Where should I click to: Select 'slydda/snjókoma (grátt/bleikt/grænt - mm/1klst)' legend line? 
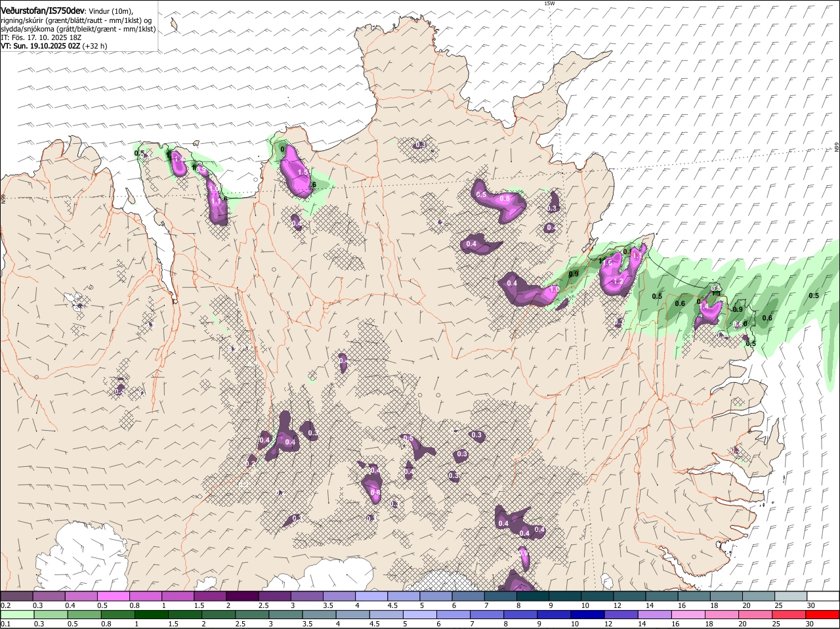[78, 29]
